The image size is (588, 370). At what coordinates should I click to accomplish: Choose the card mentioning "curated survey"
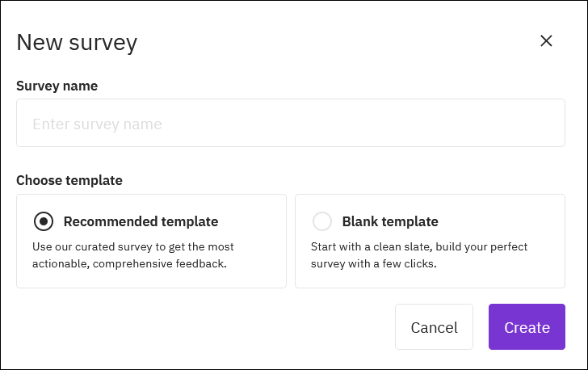151,241
